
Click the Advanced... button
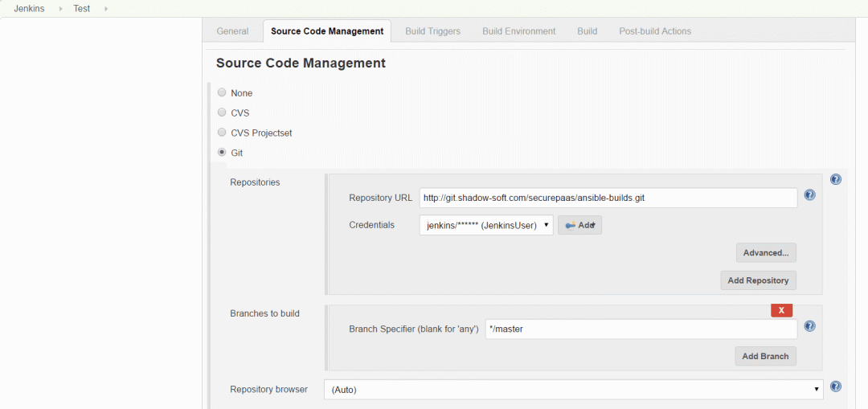coord(766,252)
